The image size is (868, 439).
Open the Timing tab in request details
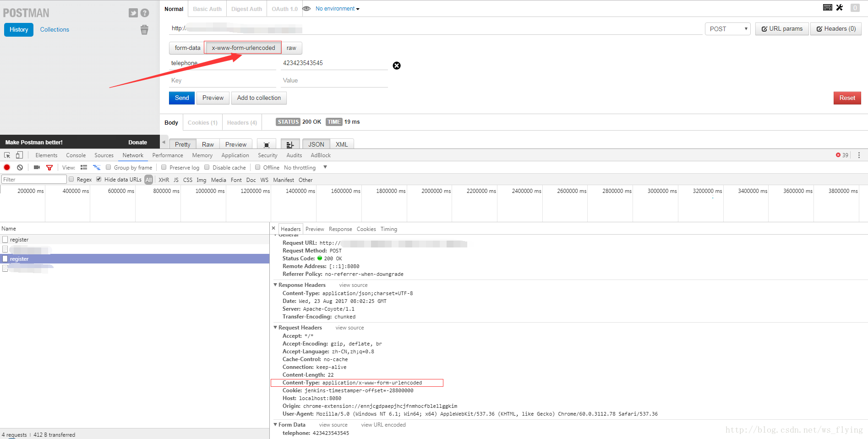click(x=389, y=229)
